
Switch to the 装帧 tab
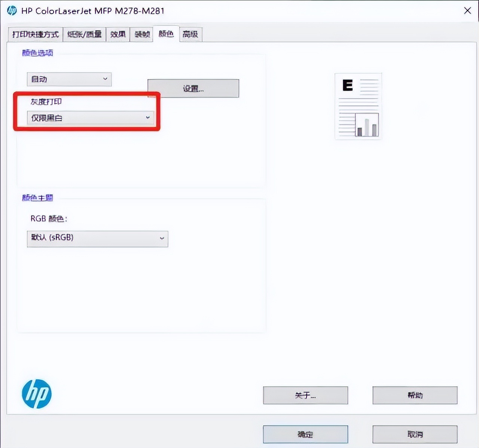142,34
